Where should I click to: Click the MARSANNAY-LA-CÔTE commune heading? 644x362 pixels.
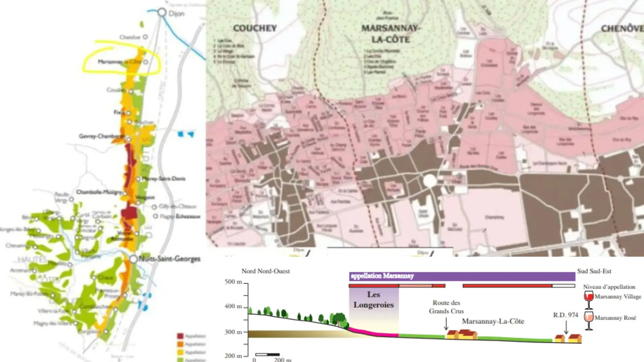[390, 34]
